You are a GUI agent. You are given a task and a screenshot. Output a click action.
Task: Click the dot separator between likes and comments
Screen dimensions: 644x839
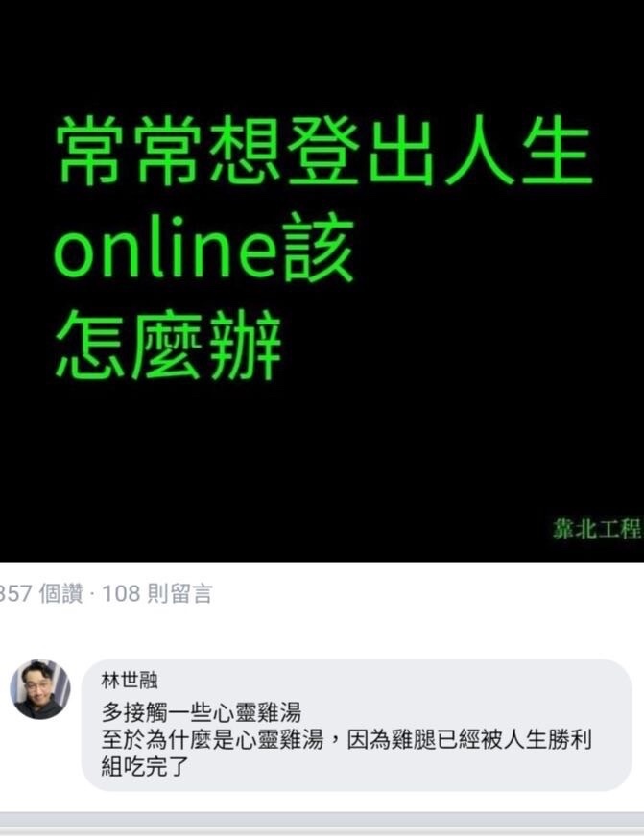pos(92,594)
